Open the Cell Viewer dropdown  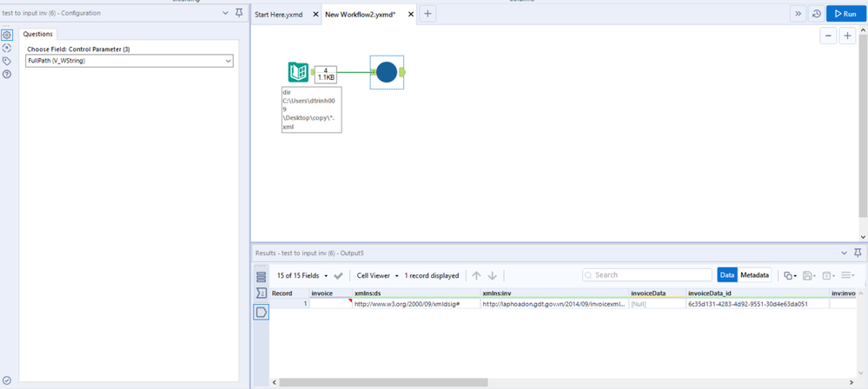coord(378,275)
